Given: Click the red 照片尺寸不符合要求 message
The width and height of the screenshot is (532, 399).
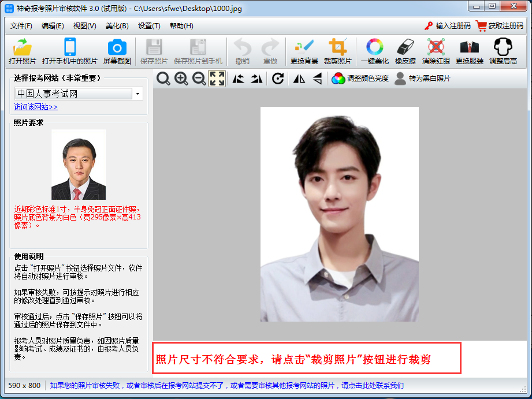Looking at the screenshot, I should [x=293, y=359].
